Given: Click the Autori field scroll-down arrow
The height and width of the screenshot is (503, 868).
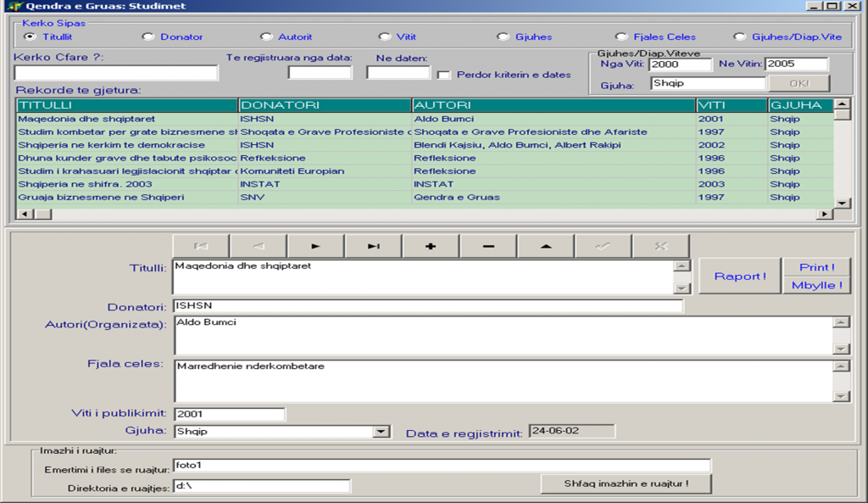Looking at the screenshot, I should [842, 349].
